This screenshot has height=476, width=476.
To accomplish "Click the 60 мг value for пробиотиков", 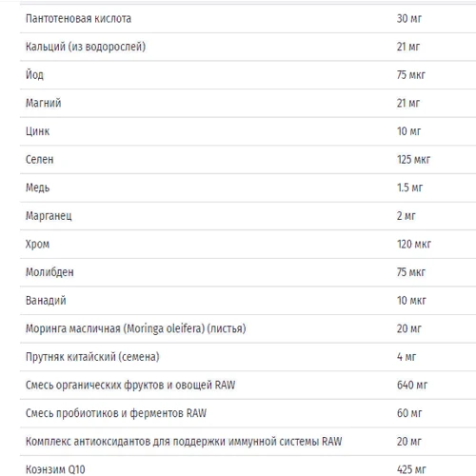I will 409,413.
